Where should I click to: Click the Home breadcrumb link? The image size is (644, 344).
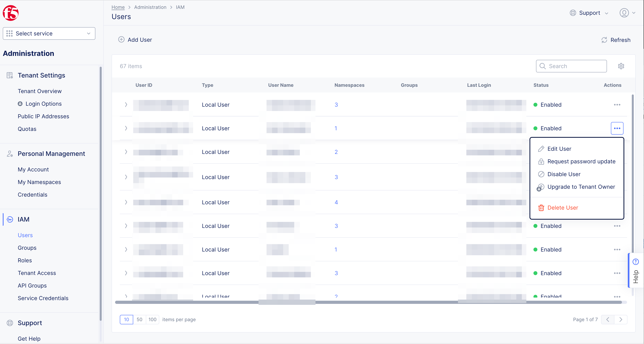(118, 7)
